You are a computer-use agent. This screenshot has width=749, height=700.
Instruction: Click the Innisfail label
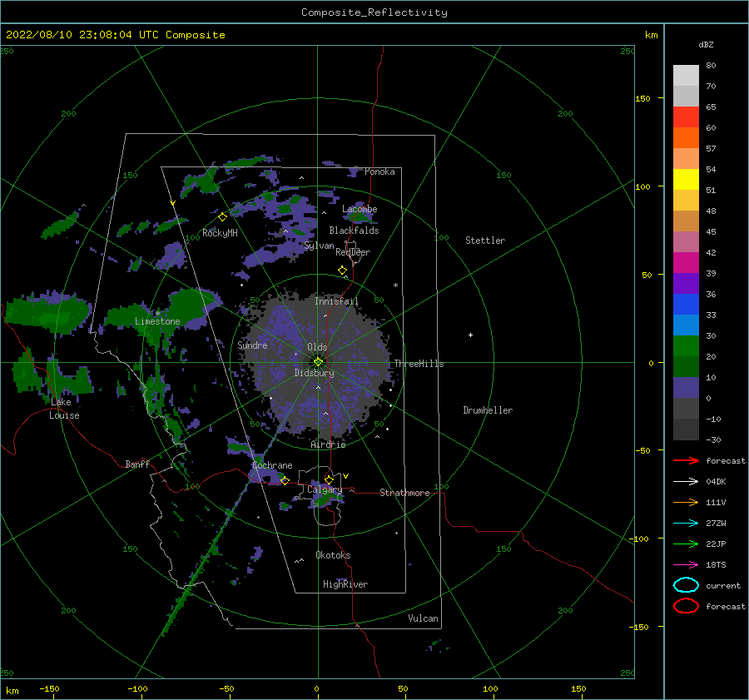336,301
